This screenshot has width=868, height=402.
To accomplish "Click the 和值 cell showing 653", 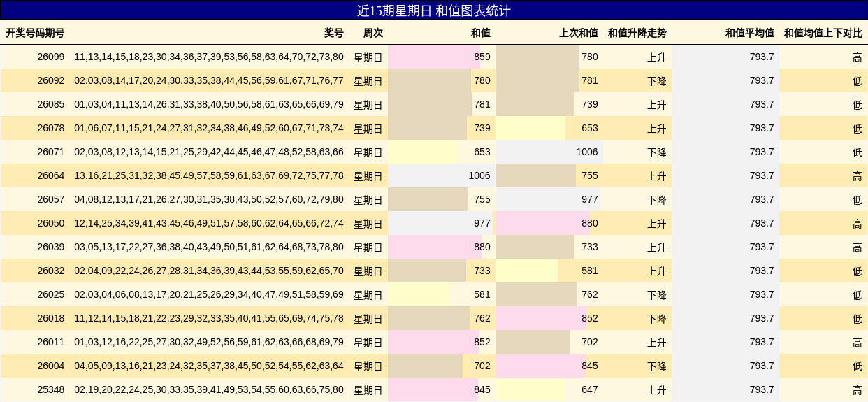I will 442,152.
